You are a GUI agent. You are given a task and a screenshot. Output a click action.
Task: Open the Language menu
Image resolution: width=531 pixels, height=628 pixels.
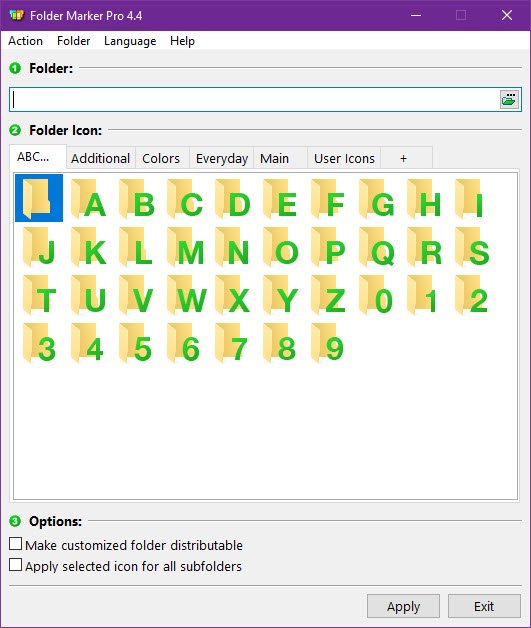coord(130,41)
